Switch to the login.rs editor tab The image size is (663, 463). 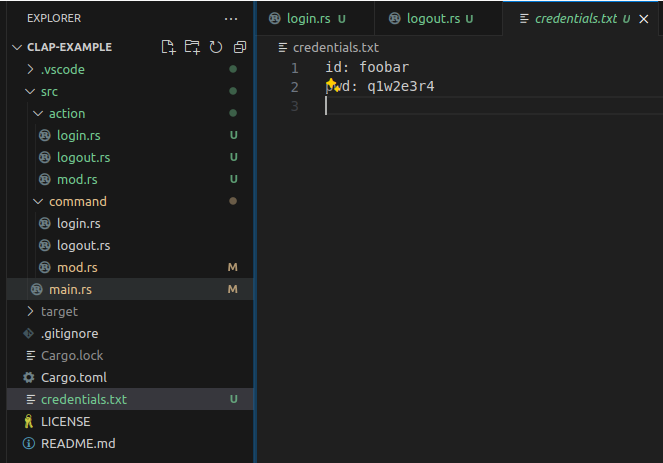[308, 19]
